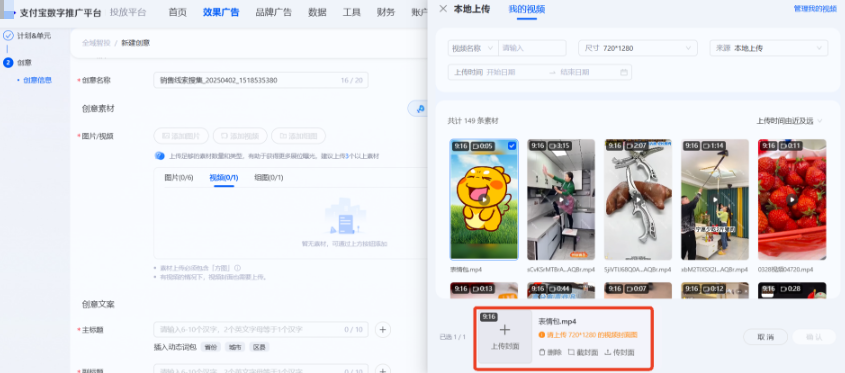Open 工具 in the top navigation
The height and width of the screenshot is (373, 845).
coord(351,12)
